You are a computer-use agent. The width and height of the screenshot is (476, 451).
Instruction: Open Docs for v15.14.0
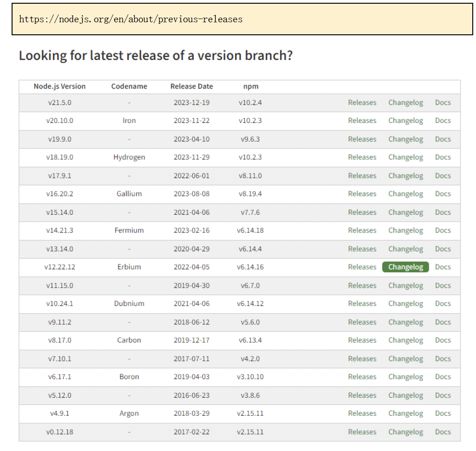[x=443, y=213]
